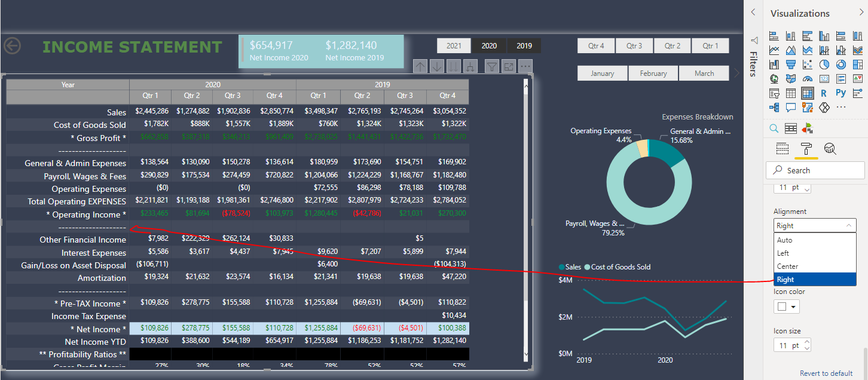
Task: Toggle the 2021 year slicer
Action: pos(454,46)
